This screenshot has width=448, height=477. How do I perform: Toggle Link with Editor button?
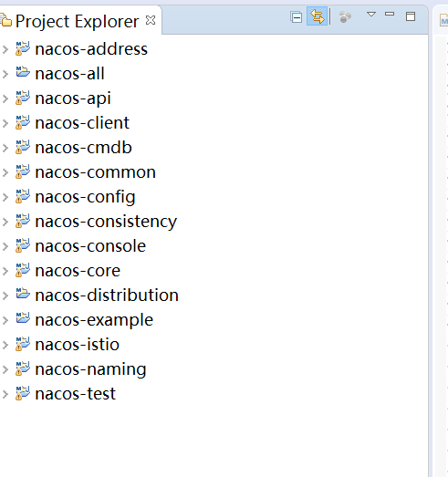pos(318,16)
